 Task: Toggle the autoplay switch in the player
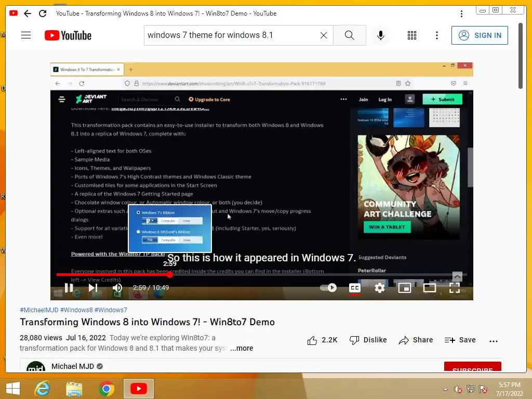328,288
